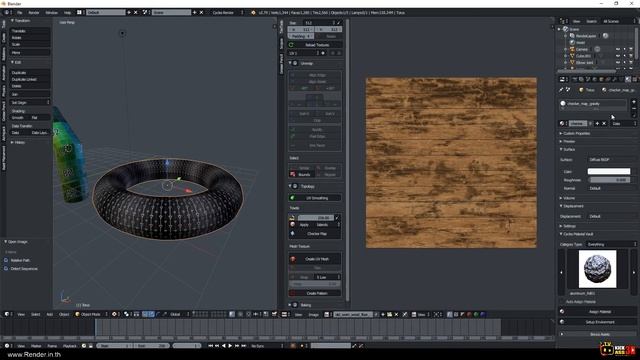
Task: Delete the current scene using the X icon
Action: point(201,13)
